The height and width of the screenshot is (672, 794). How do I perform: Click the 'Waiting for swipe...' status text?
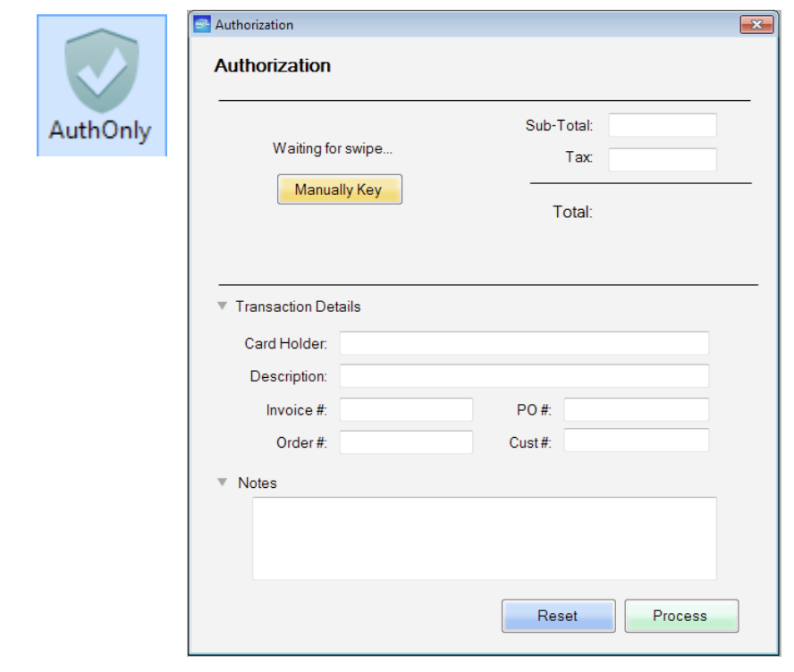[333, 149]
